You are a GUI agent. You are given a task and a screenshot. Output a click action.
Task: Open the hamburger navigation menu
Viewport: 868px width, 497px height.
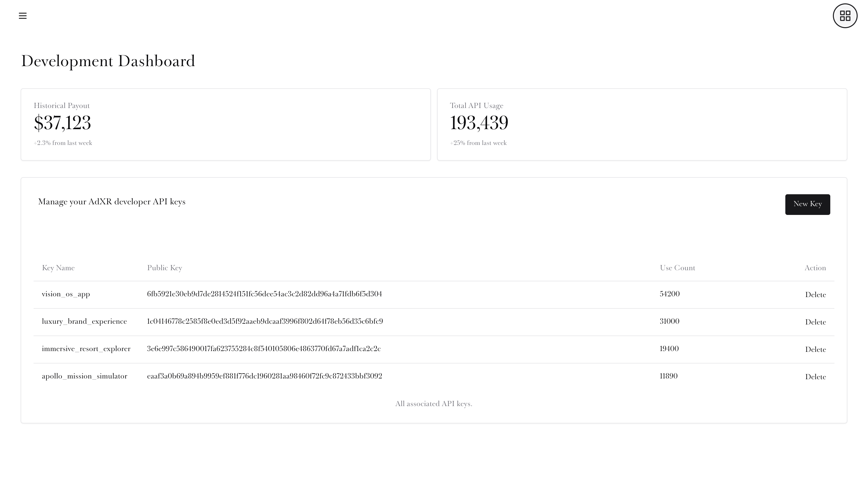tap(22, 16)
